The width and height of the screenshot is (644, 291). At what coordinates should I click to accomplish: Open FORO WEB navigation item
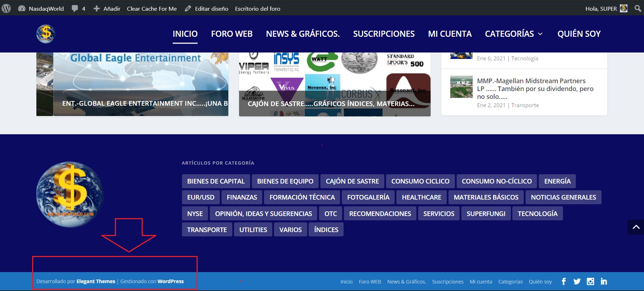232,34
